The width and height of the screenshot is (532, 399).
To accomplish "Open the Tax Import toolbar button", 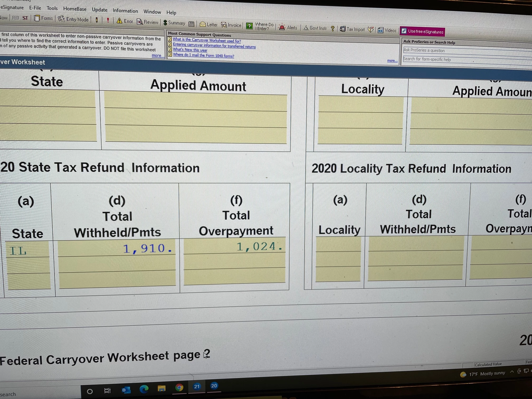I will pyautogui.click(x=352, y=29).
